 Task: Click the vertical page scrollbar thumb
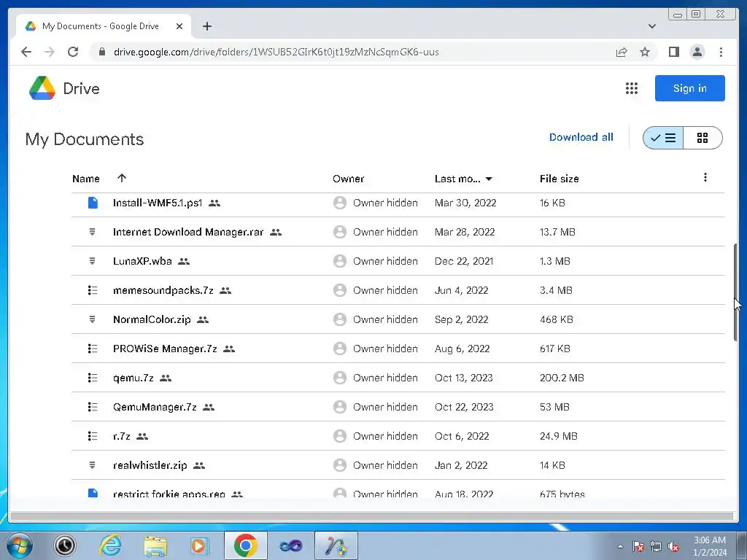coord(735,292)
